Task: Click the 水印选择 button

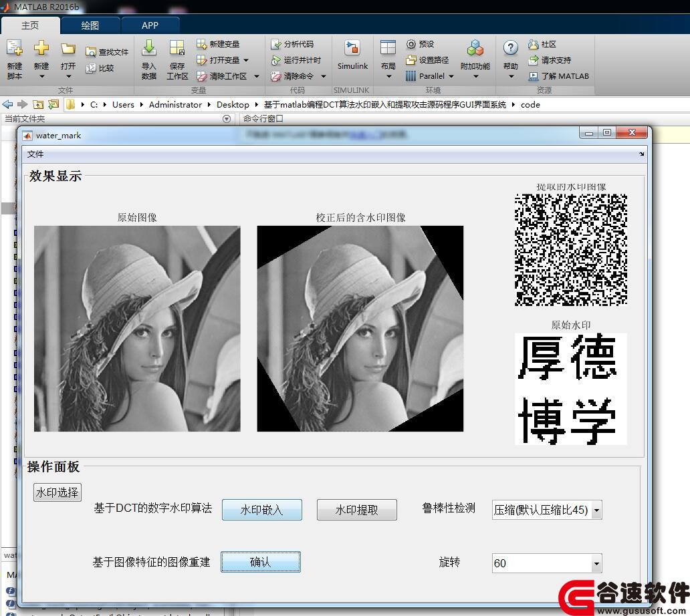Action: tap(57, 492)
